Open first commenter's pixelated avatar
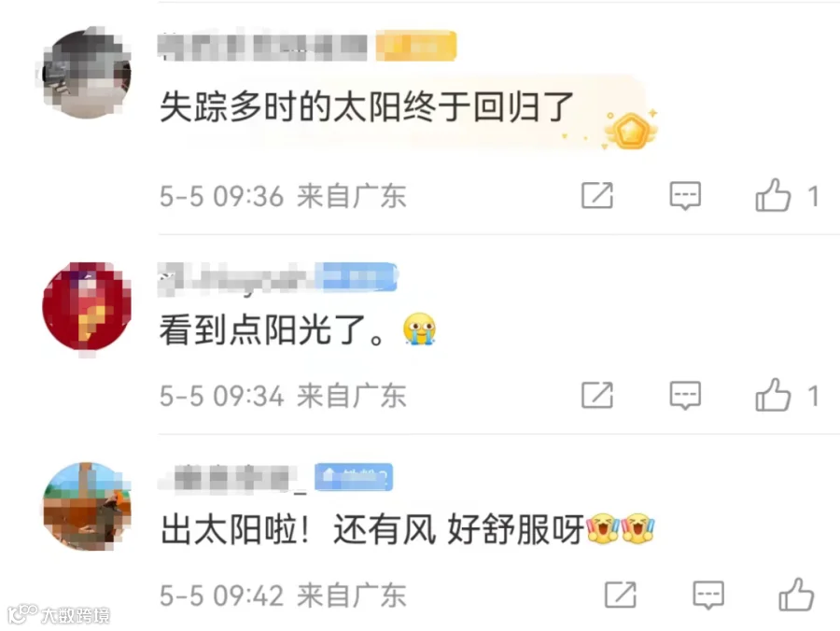This screenshot has width=840, height=631. click(x=87, y=74)
